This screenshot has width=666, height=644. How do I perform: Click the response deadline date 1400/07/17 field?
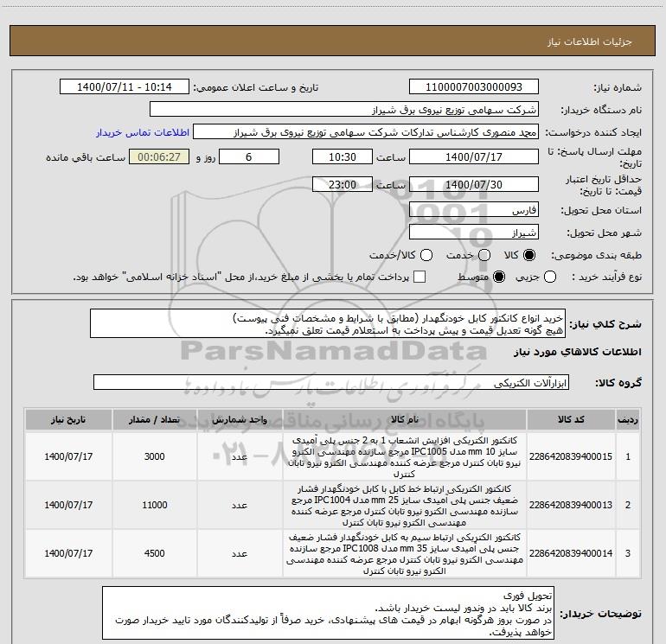click(x=474, y=157)
